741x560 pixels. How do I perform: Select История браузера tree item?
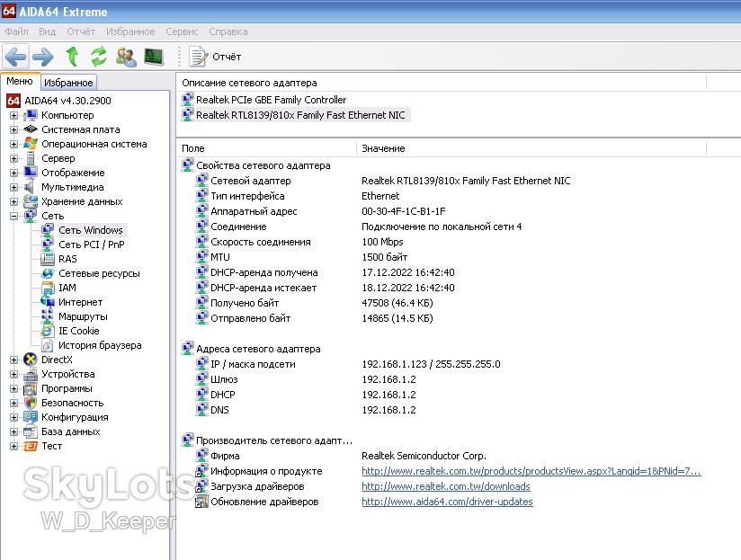[x=100, y=345]
